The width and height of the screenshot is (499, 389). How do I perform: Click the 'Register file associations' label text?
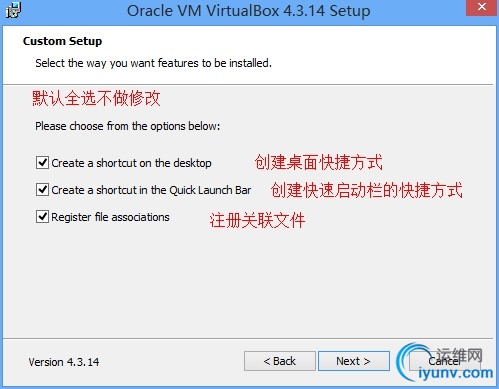click(110, 217)
